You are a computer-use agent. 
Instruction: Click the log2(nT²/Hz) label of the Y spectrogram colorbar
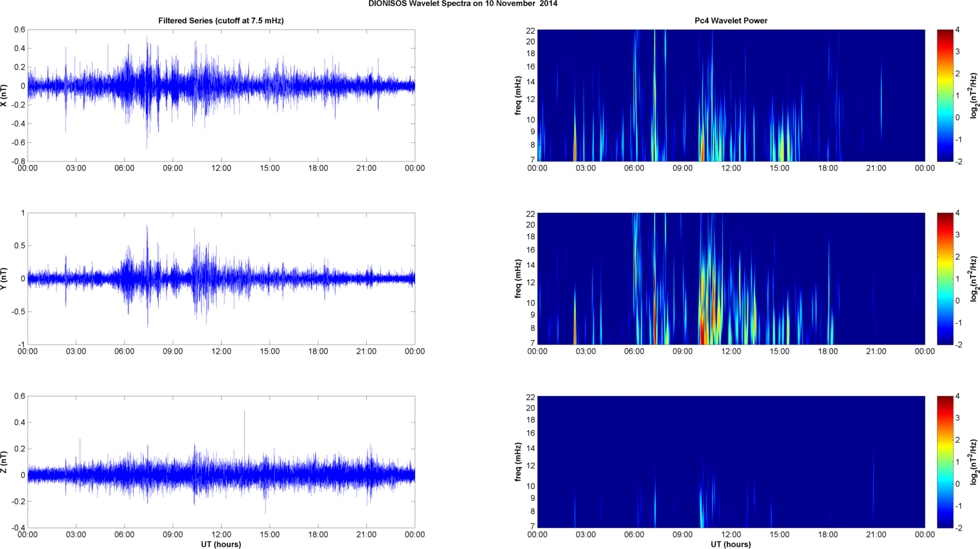[x=974, y=278]
